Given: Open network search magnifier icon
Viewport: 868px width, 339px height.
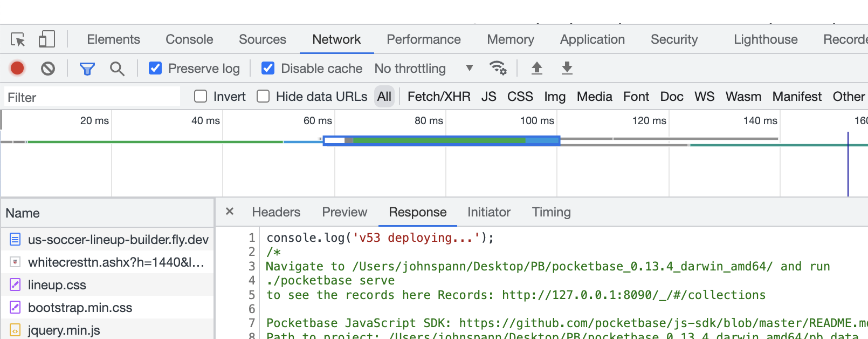Looking at the screenshot, I should click(117, 69).
